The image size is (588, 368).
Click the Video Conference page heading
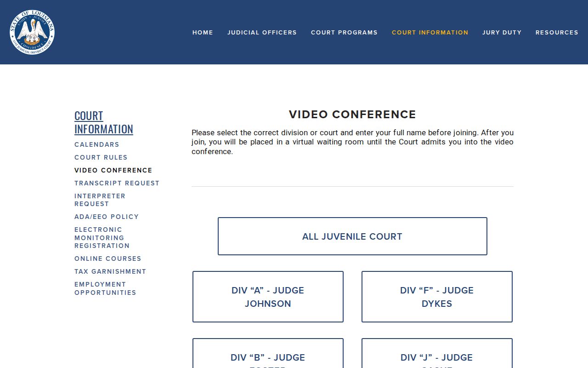[x=352, y=115]
